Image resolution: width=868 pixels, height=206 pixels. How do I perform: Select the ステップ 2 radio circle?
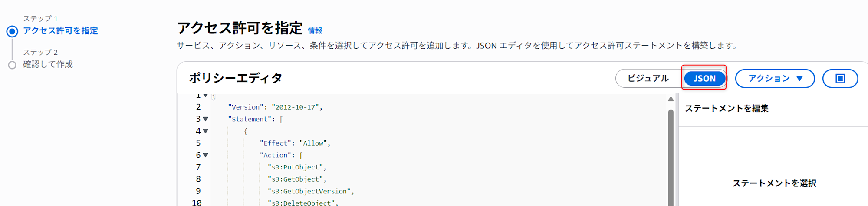12,65
